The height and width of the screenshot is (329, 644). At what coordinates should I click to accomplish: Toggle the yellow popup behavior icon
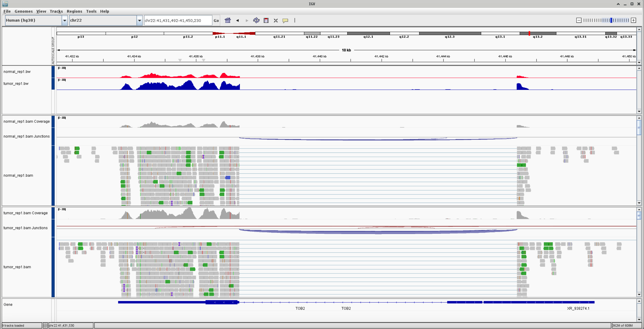pyautogui.click(x=285, y=20)
